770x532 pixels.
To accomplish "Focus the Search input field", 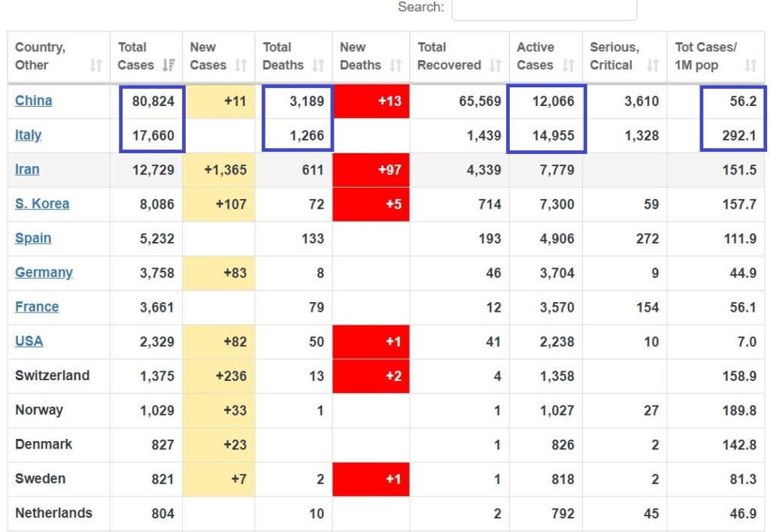I will click(x=544, y=9).
